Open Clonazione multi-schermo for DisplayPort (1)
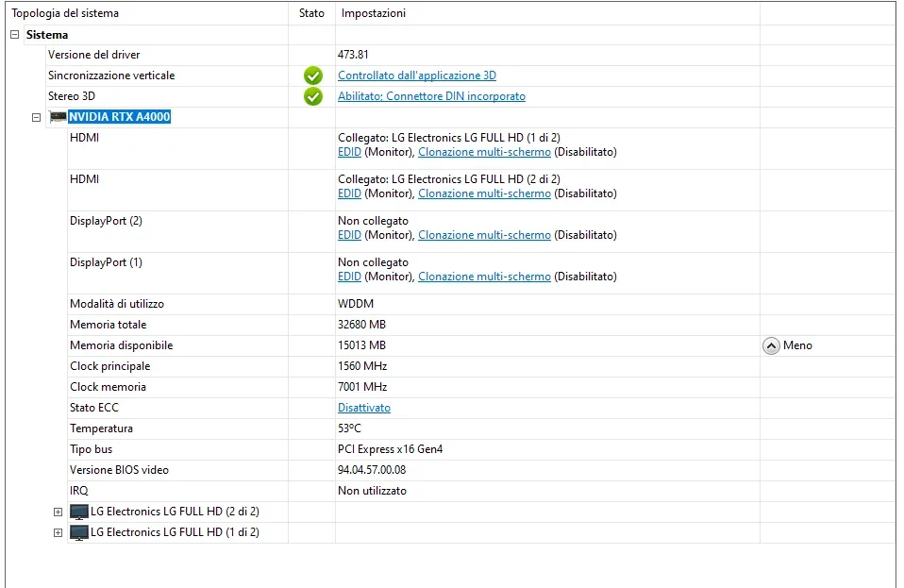Screen dimensions: 904x588 (484, 277)
